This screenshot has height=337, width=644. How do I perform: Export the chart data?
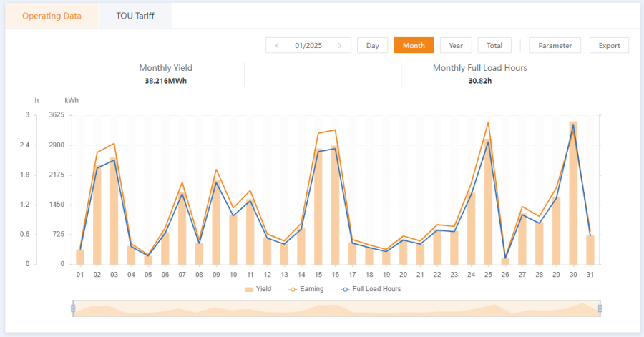click(609, 45)
